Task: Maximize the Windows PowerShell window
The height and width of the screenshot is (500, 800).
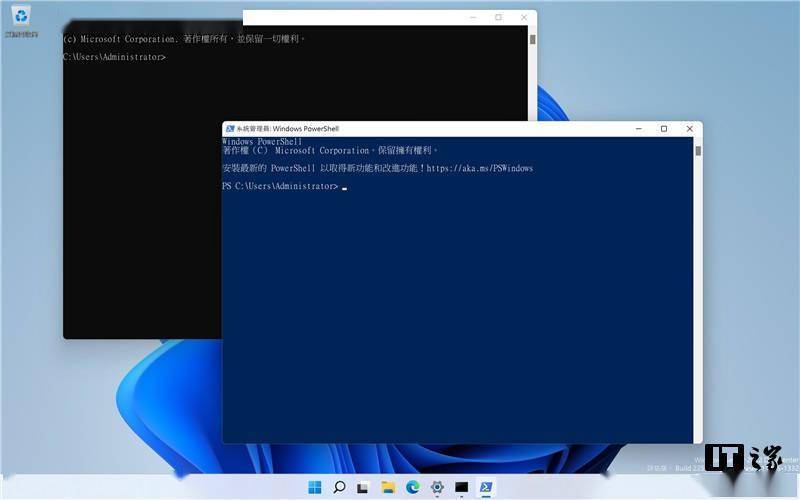Action: tap(664, 129)
